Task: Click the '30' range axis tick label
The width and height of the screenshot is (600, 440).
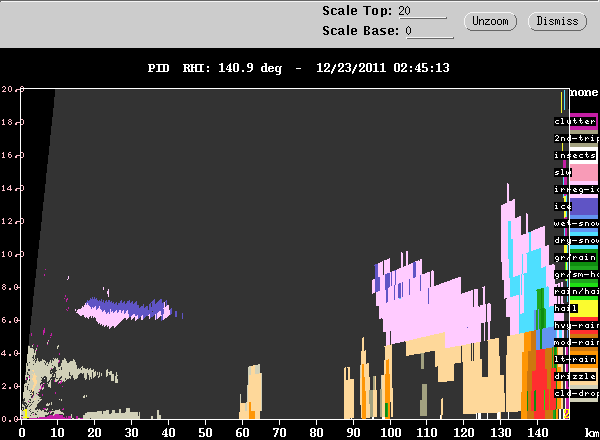Action: 132,433
